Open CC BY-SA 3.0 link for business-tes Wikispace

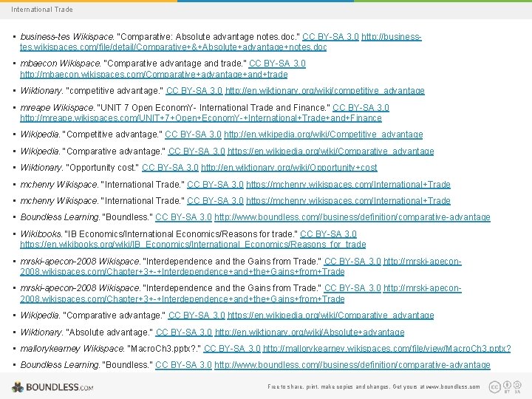330,37
